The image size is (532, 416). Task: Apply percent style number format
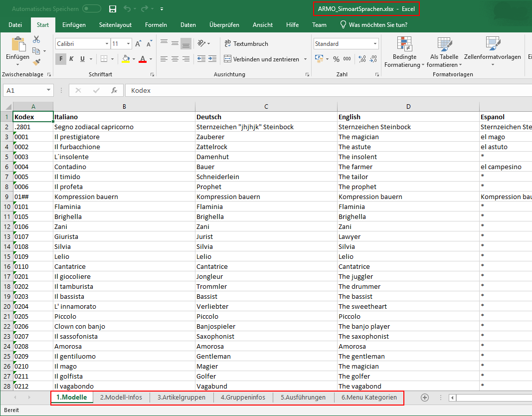tap(336, 59)
